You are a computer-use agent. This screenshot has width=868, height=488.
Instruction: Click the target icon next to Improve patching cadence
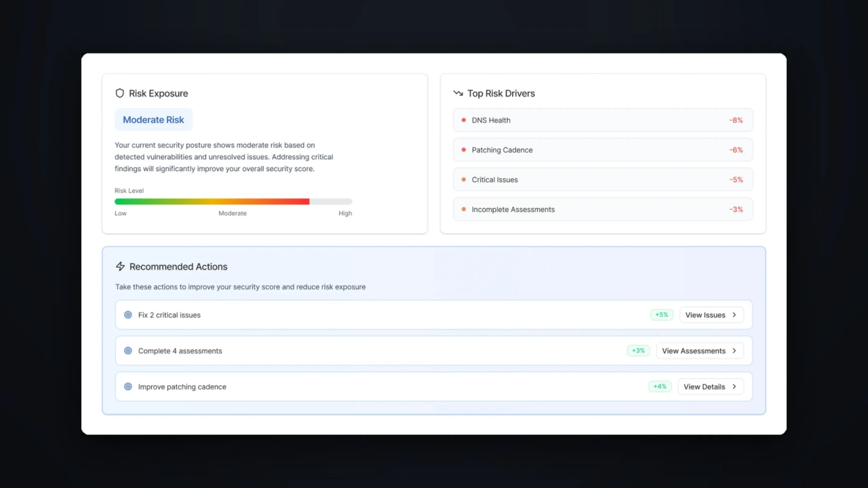click(128, 387)
